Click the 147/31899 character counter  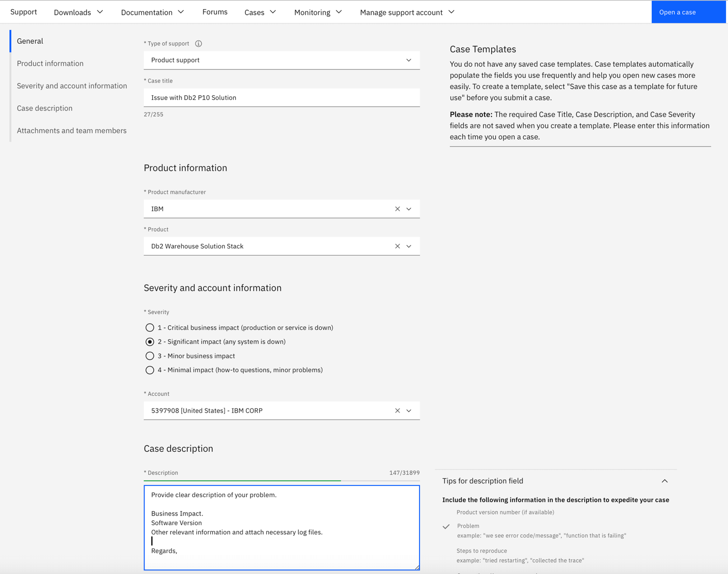[404, 473]
